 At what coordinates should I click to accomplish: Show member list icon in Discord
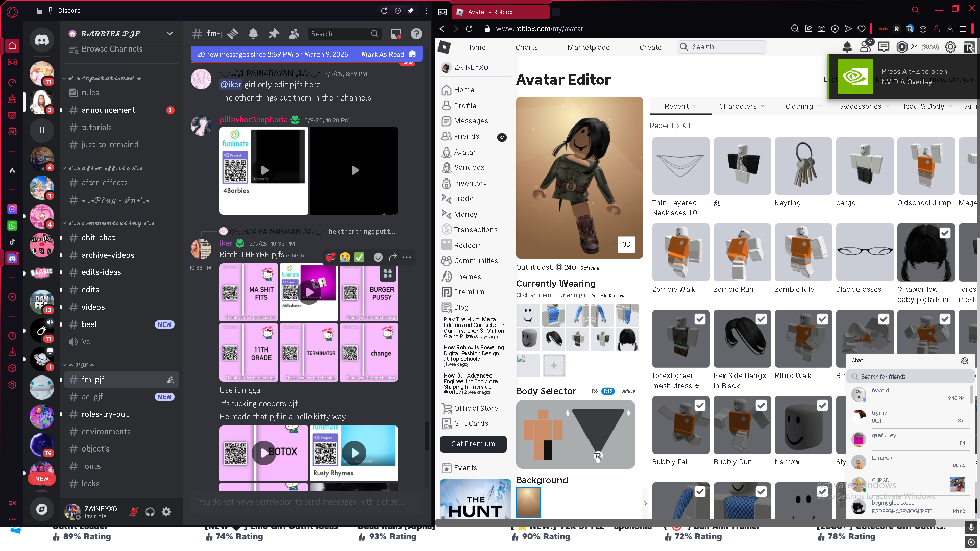point(294,34)
